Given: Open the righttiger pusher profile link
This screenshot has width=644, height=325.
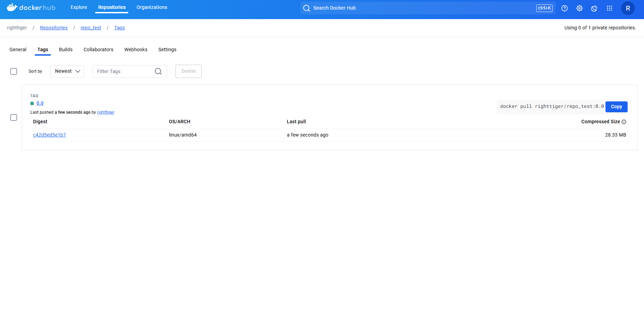Looking at the screenshot, I should (x=106, y=112).
